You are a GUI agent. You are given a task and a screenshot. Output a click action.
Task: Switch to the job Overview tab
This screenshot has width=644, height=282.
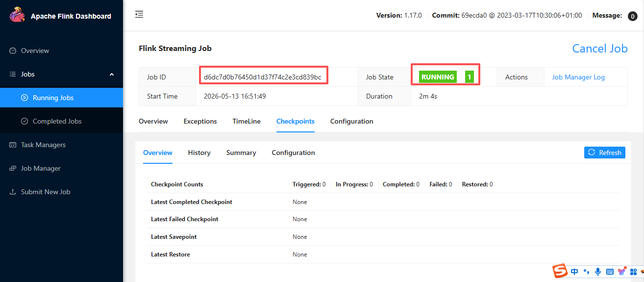[x=153, y=121]
